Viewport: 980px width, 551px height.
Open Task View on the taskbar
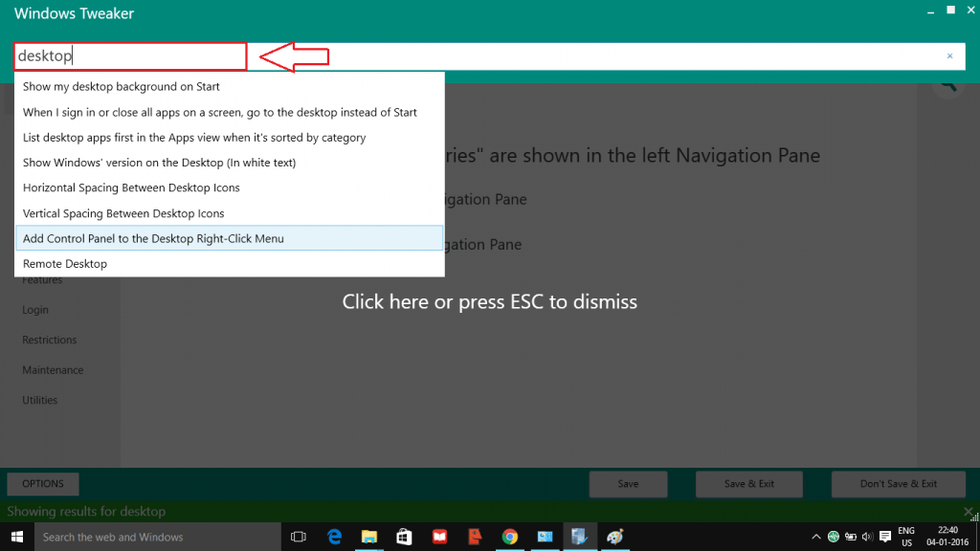point(298,537)
